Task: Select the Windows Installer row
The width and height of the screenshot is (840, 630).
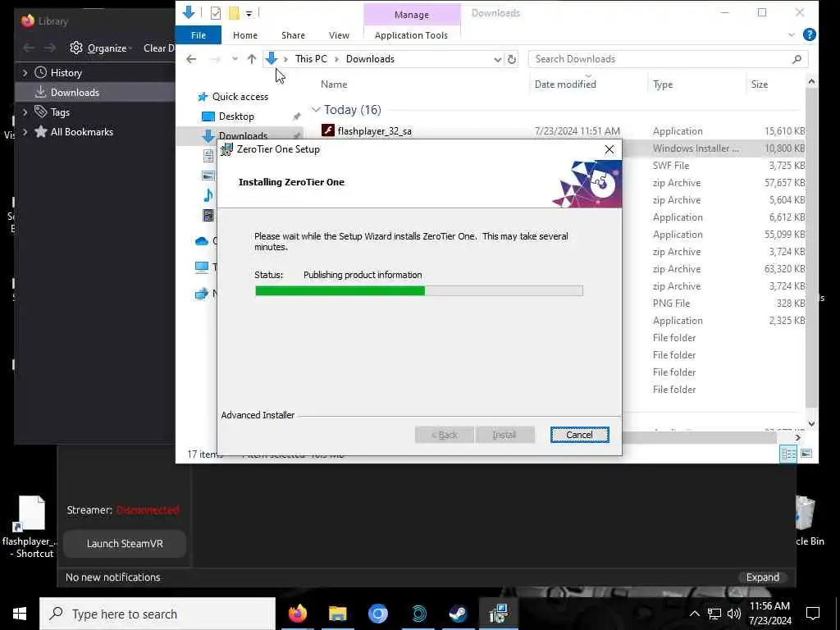Action: (714, 148)
